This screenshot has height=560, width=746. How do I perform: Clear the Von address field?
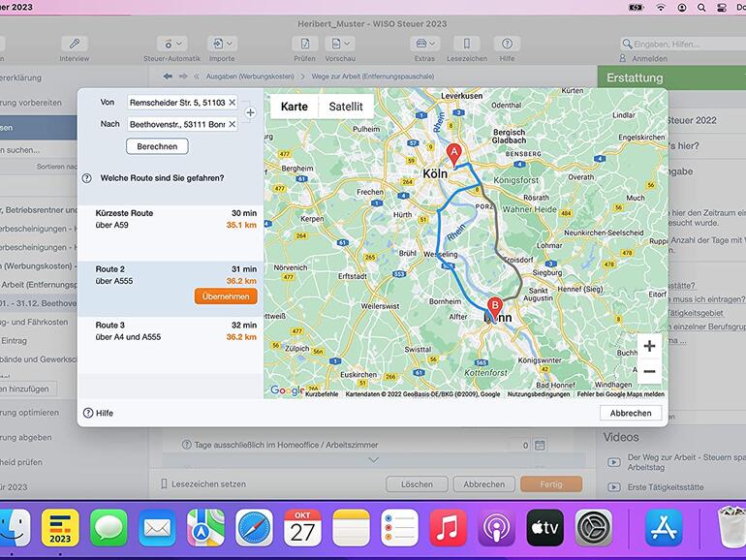pos(233,103)
